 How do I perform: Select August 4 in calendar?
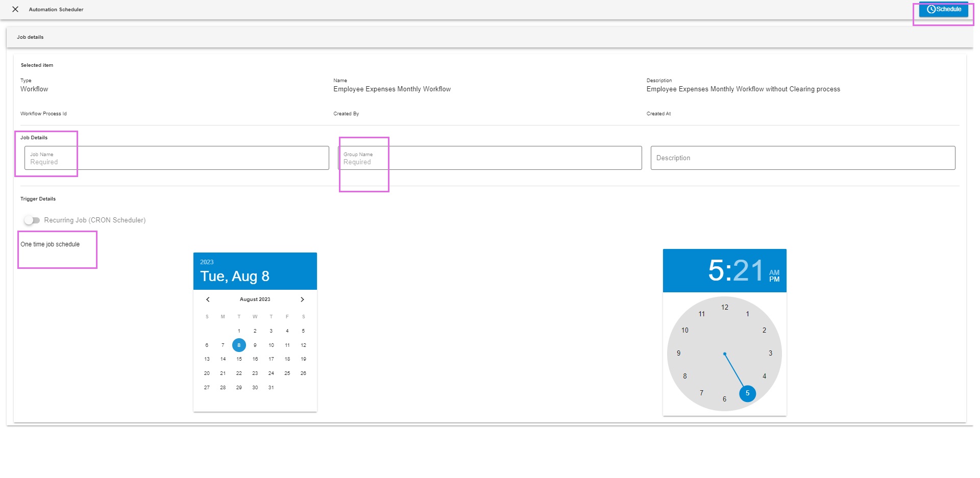(x=287, y=331)
